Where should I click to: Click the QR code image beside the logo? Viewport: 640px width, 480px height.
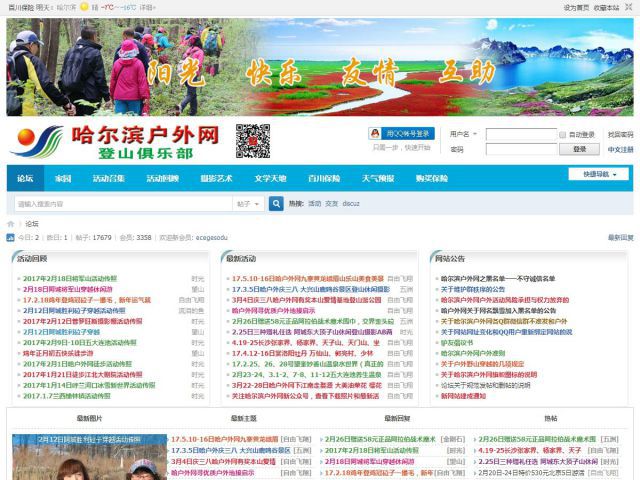(x=253, y=142)
